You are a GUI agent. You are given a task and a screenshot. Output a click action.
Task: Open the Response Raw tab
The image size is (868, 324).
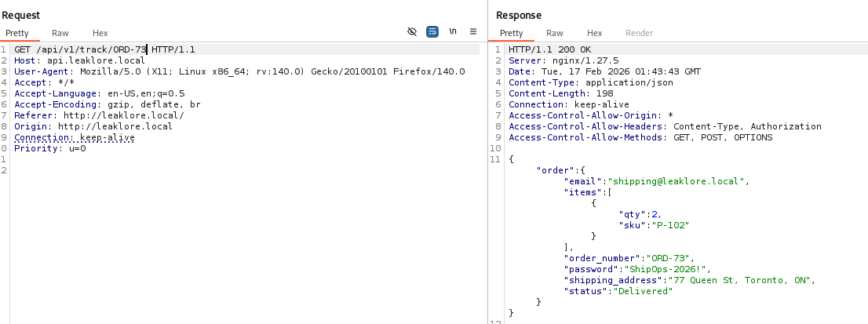(x=555, y=33)
